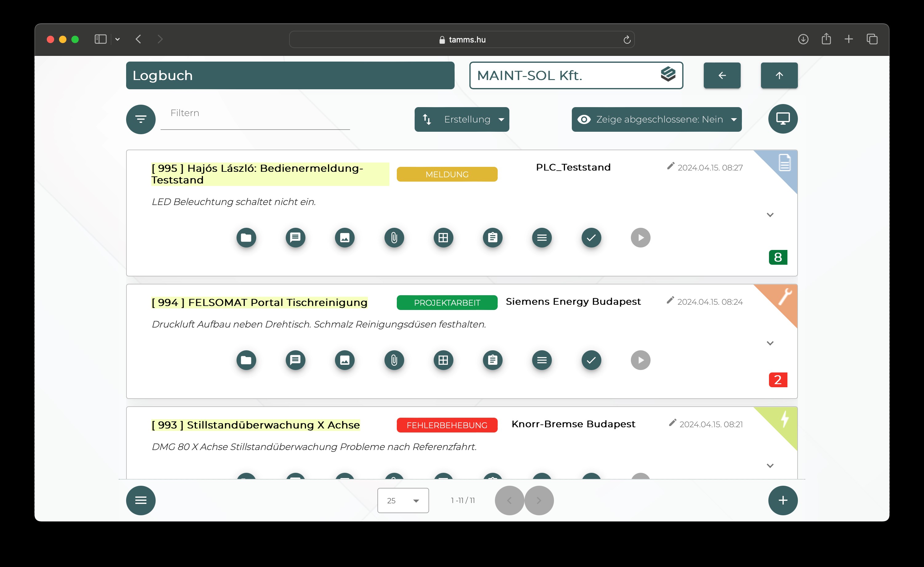Click the red 2 counter badge
The height and width of the screenshot is (567, 924).
tap(778, 380)
